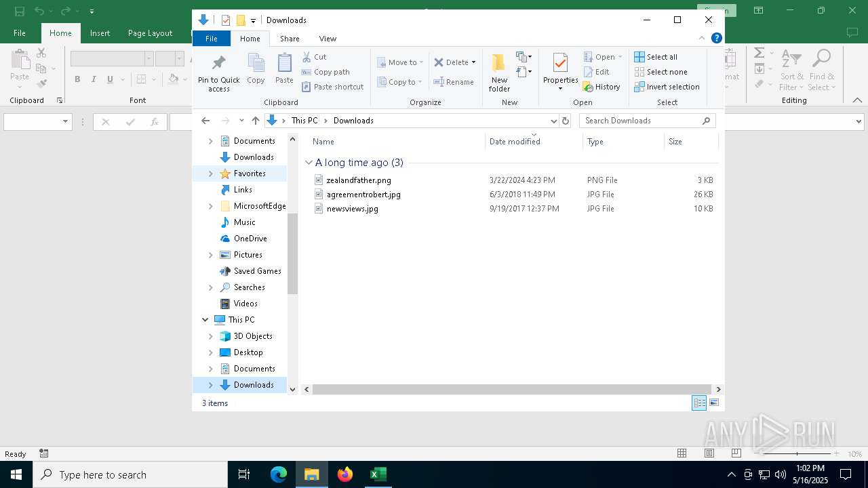This screenshot has height=488, width=868.
Task: Switch to Large icons view in status bar
Action: [x=713, y=403]
